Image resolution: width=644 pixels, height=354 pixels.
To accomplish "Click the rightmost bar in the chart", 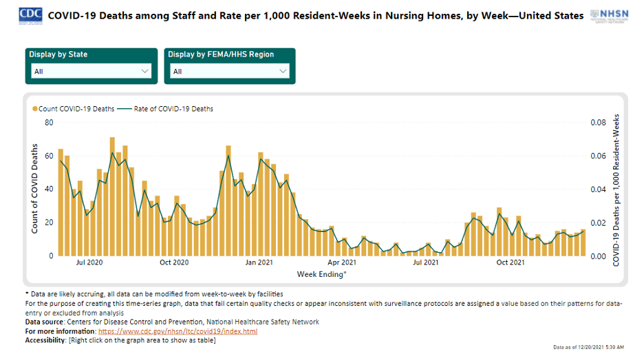I will pos(583,242).
